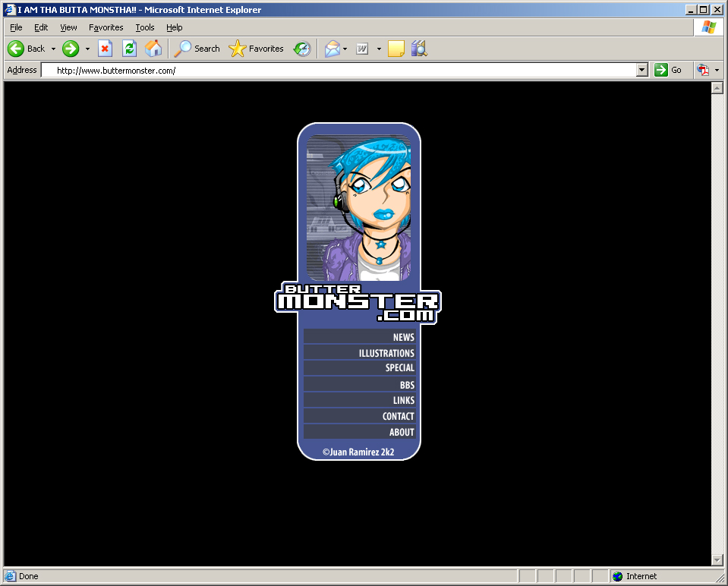The height and width of the screenshot is (586, 728).
Task: Click the Windows logo throbber icon
Action: point(708,27)
